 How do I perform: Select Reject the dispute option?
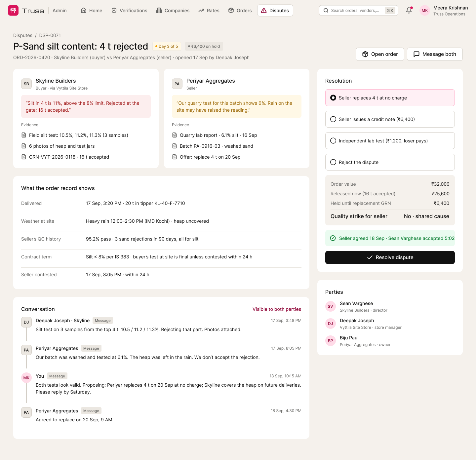390,162
